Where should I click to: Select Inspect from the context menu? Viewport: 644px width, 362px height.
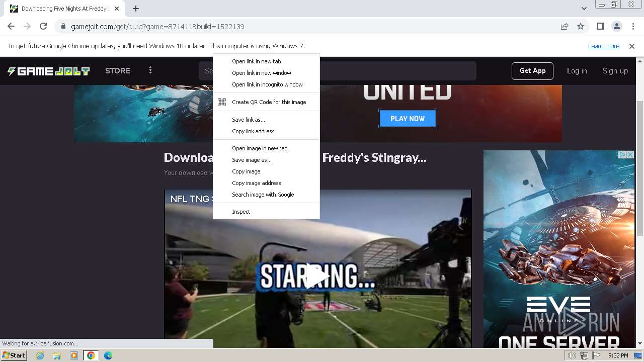pos(266,212)
